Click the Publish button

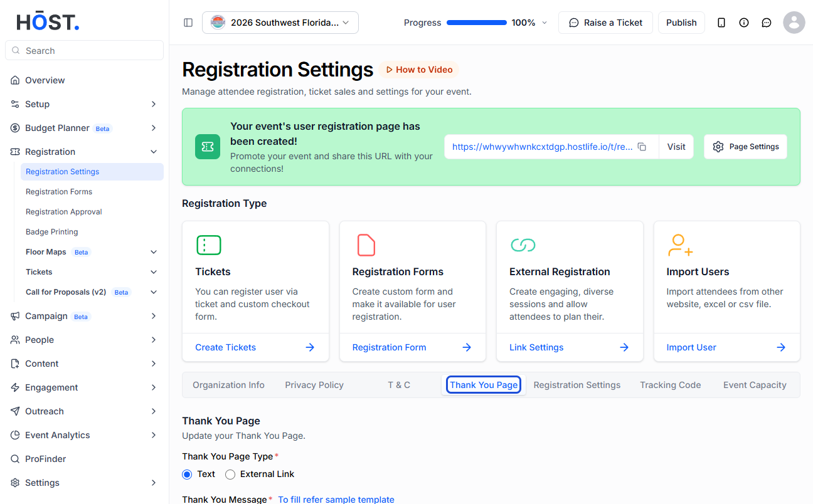(681, 23)
